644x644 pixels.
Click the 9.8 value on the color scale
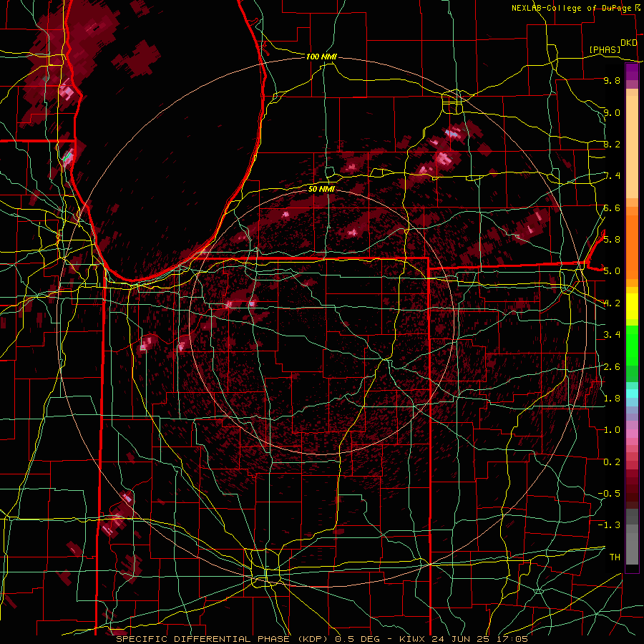(x=612, y=80)
